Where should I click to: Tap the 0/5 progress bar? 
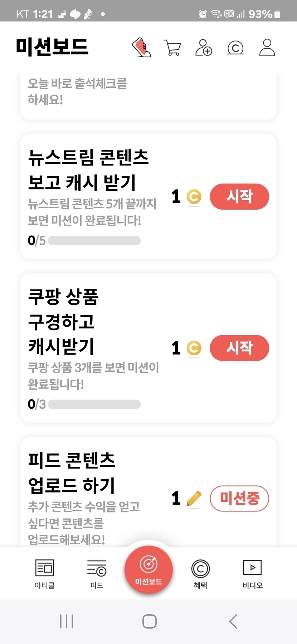(94, 241)
